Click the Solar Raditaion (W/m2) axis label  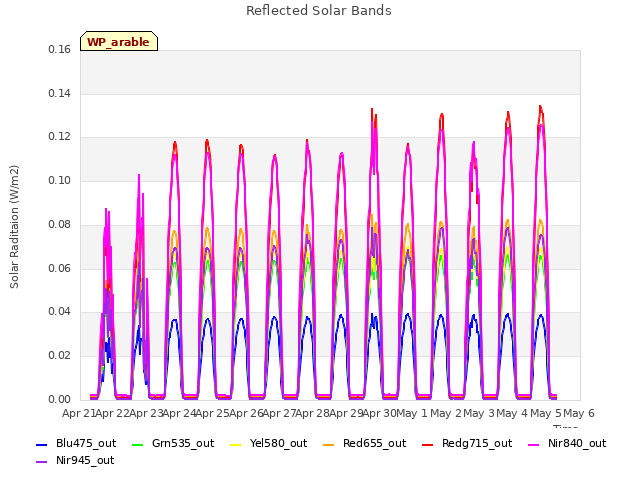14,227
